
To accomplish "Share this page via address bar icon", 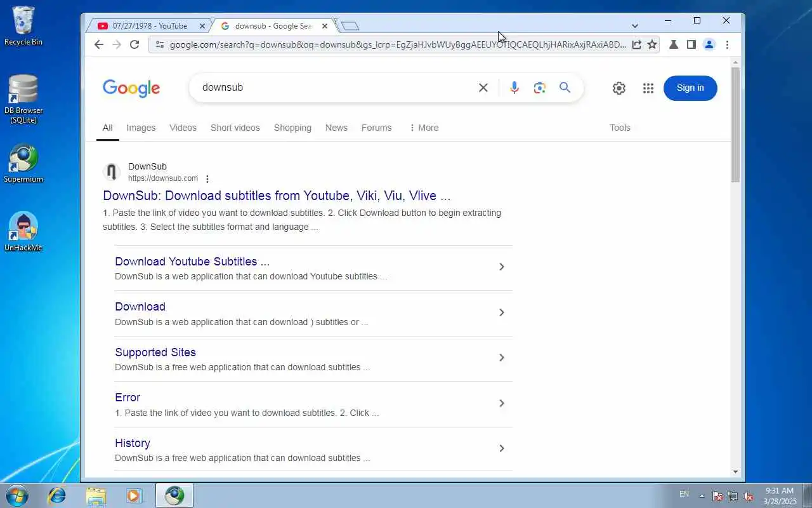I will (x=636, y=44).
